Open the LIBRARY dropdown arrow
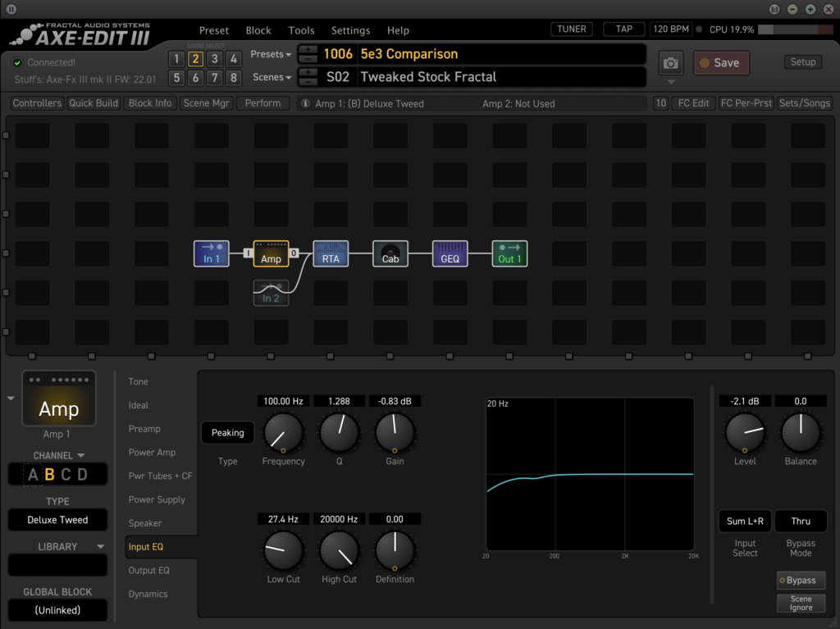 (x=100, y=546)
